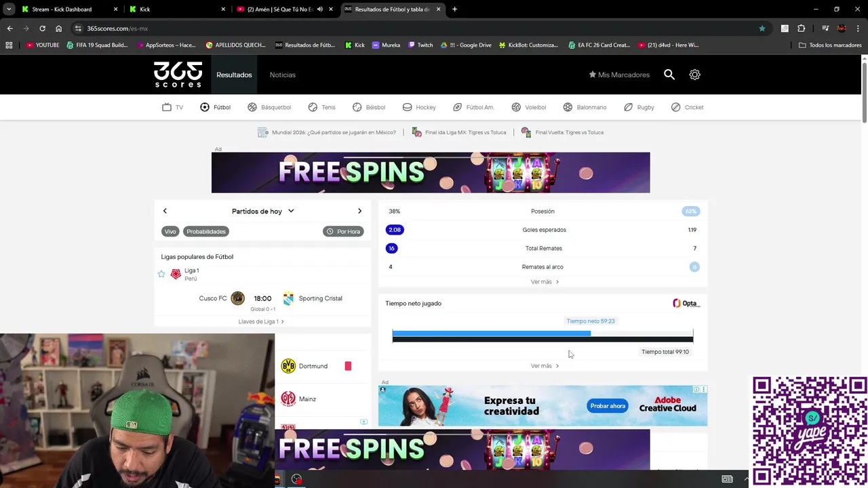Click the Dortmund team crest
The height and width of the screenshot is (488, 868).
point(288,366)
